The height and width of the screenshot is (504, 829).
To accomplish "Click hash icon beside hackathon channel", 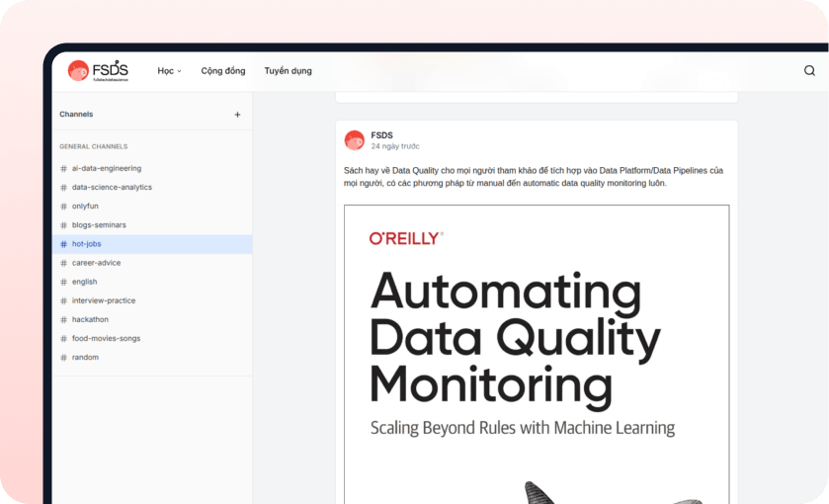I will click(64, 320).
